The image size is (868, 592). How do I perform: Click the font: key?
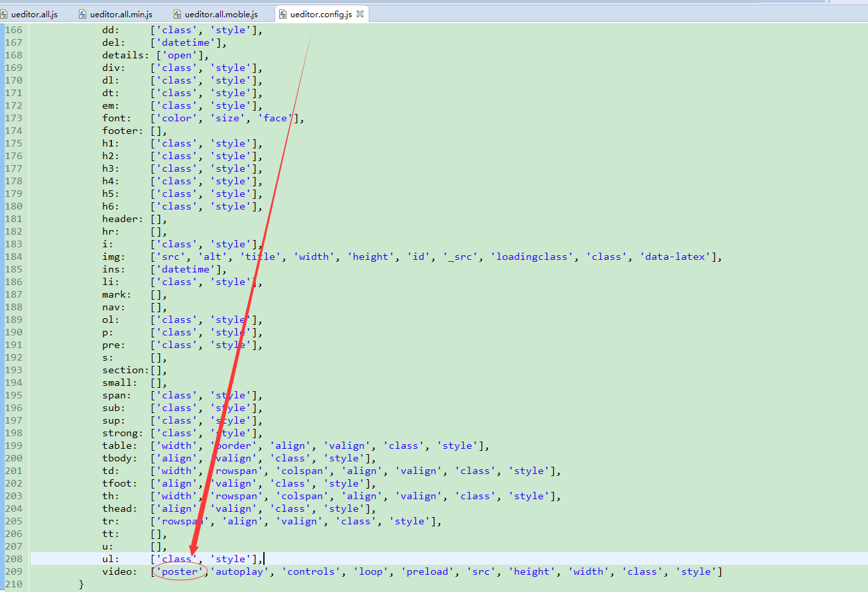tap(117, 118)
